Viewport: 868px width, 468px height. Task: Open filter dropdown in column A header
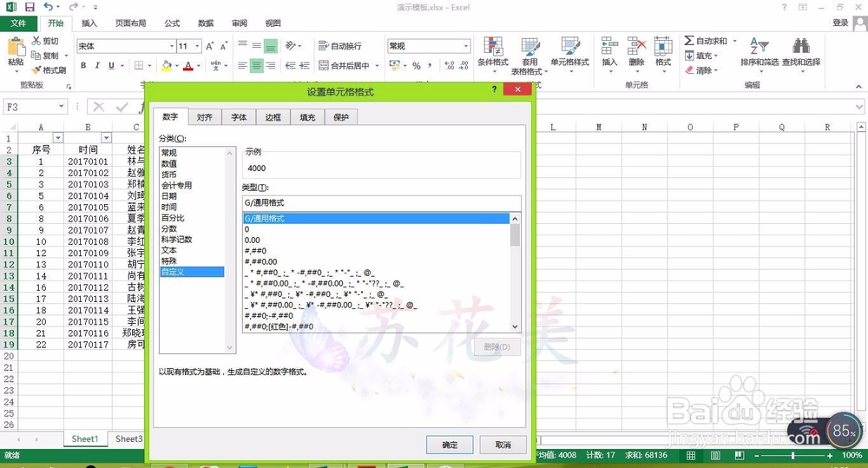tap(57, 138)
